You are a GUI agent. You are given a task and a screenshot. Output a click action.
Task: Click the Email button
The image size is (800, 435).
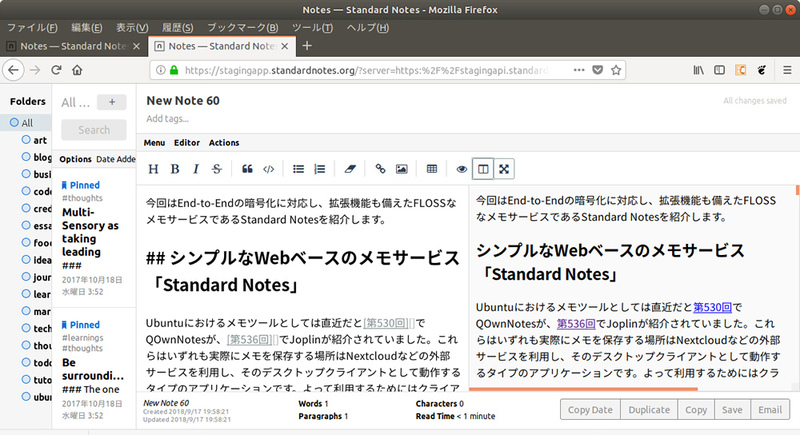(770, 410)
